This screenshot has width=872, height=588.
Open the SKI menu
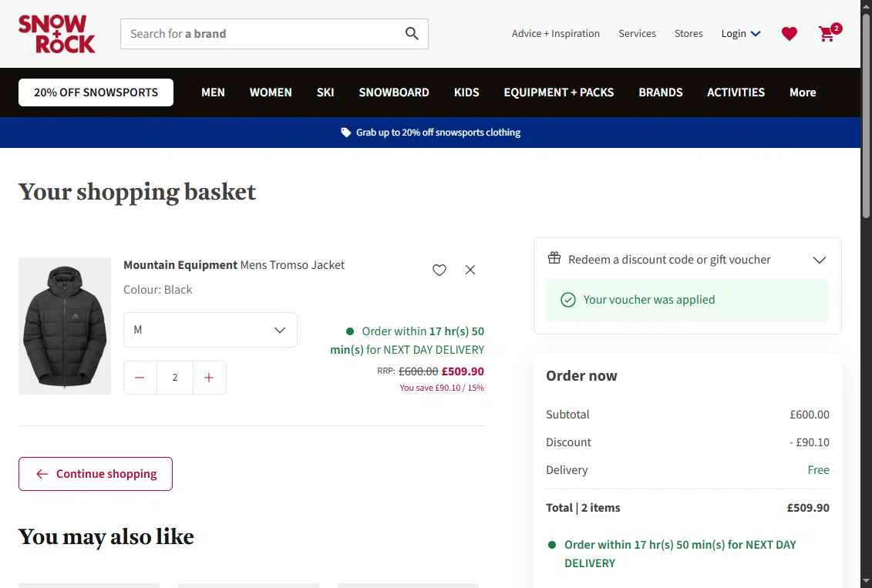325,92
